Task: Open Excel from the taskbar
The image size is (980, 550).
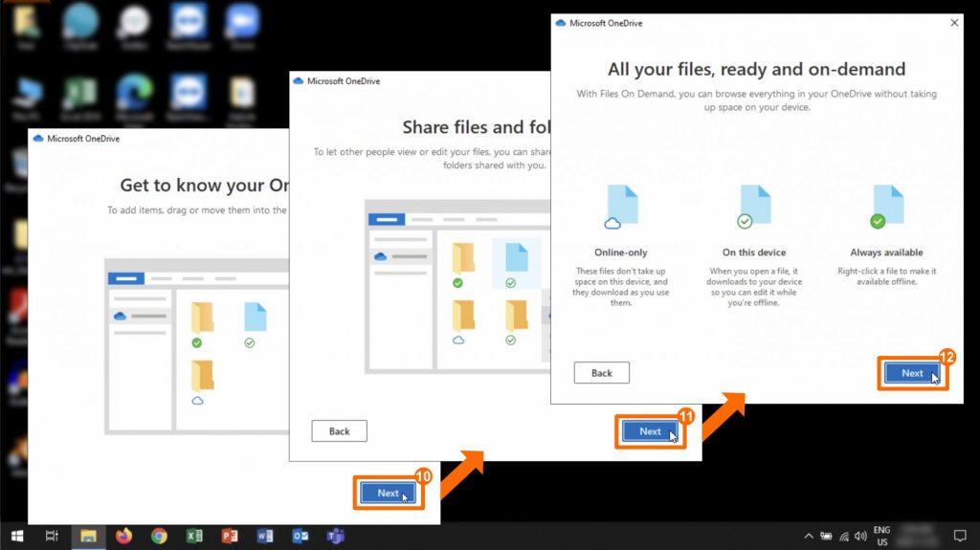Action: [x=194, y=537]
